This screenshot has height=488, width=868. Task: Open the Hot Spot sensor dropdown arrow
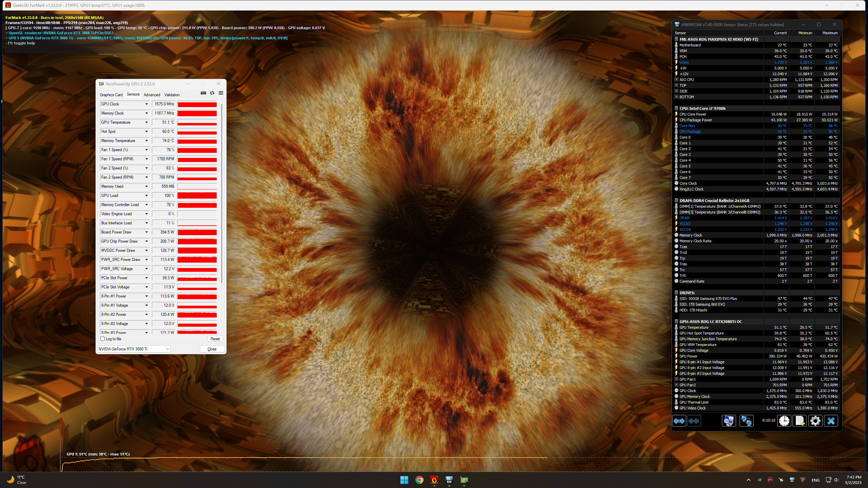pos(146,131)
